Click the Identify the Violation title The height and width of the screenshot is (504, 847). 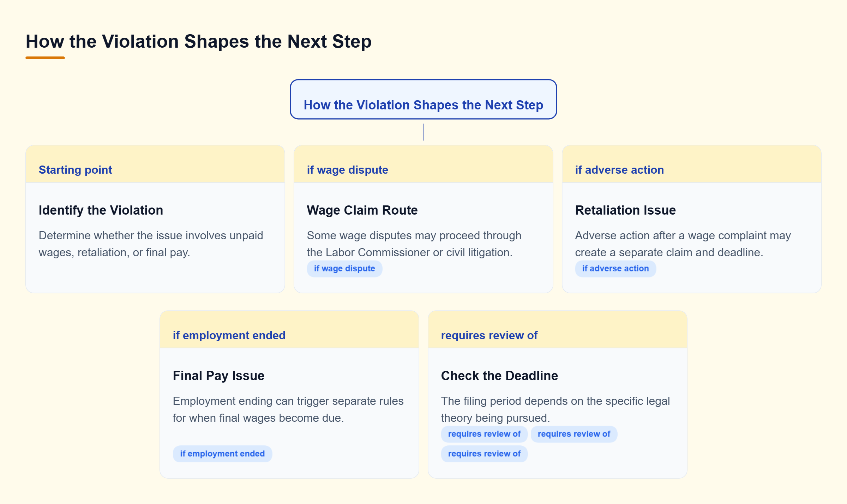[101, 210]
